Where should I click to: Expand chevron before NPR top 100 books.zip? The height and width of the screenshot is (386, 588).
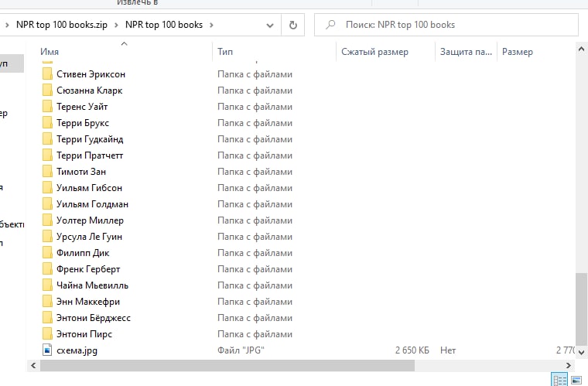(7, 25)
